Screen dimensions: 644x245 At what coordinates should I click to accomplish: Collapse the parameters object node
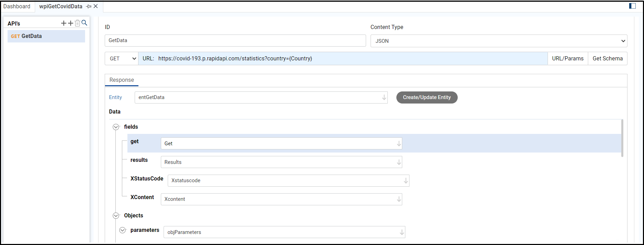[x=122, y=230]
